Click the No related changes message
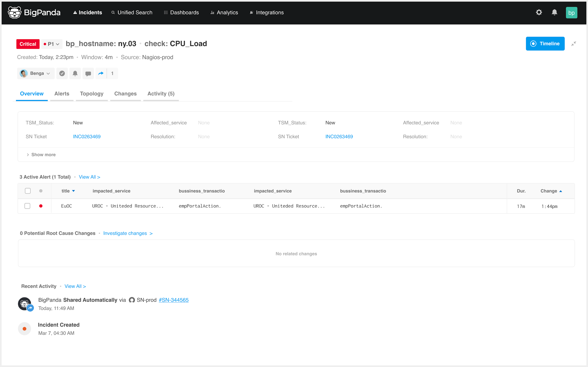588x367 pixels. coord(296,254)
